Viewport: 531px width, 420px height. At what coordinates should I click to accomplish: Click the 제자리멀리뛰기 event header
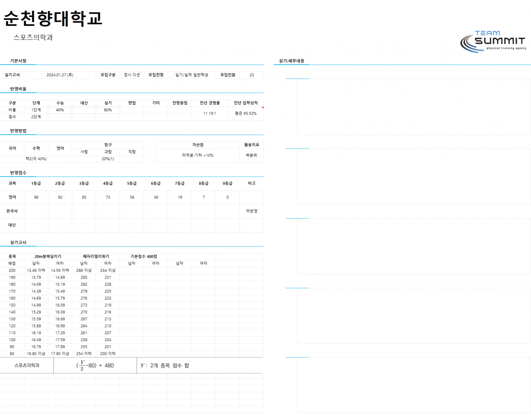point(96,256)
